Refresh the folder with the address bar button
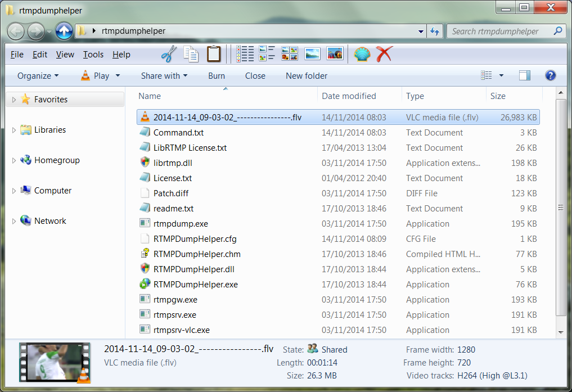The width and height of the screenshot is (572, 392). tap(434, 31)
